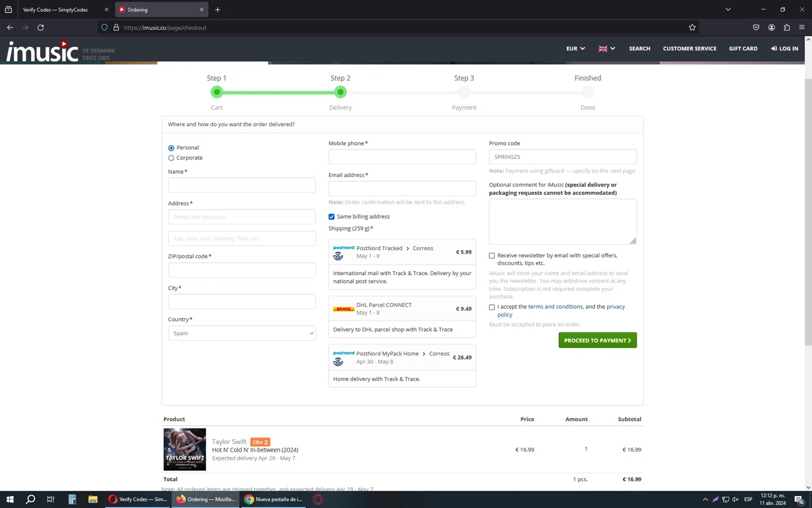Click the Taylor Swift artist link
Viewport: 812px width, 508px height.
(229, 442)
